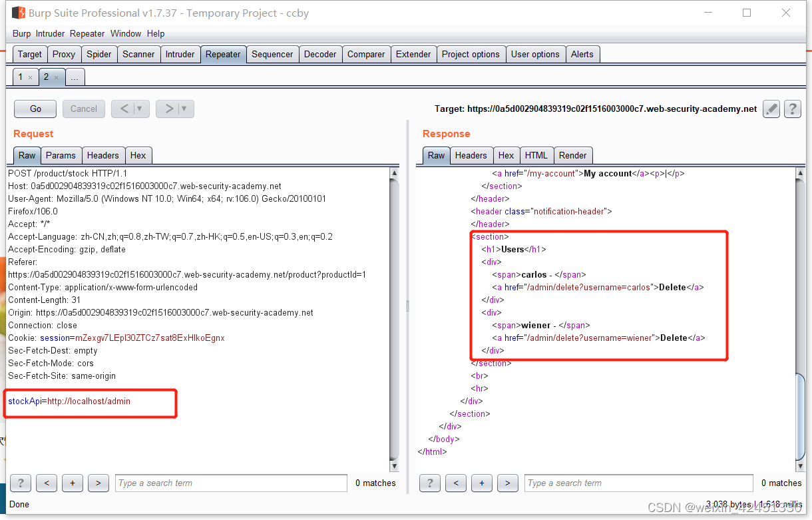Viewport: 812px width, 520px height.
Task: Open the Alerts tab
Action: [x=582, y=54]
